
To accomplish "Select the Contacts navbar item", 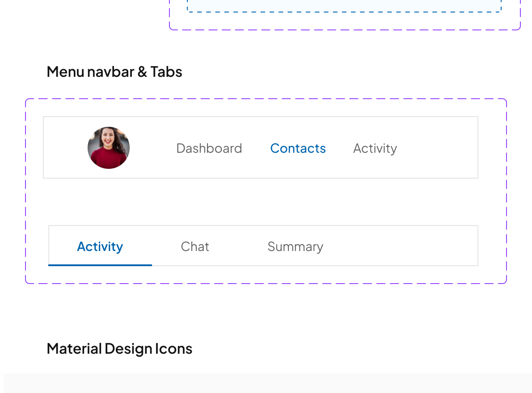I will tap(298, 148).
